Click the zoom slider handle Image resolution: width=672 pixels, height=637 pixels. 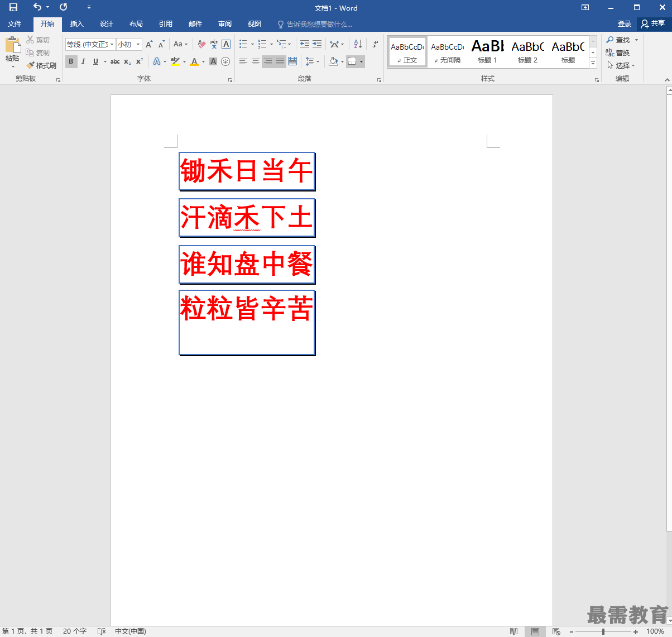(603, 631)
